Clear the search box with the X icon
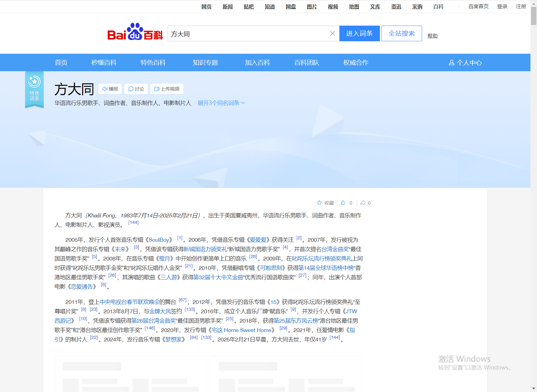The height and width of the screenshot is (392, 537). pos(333,33)
